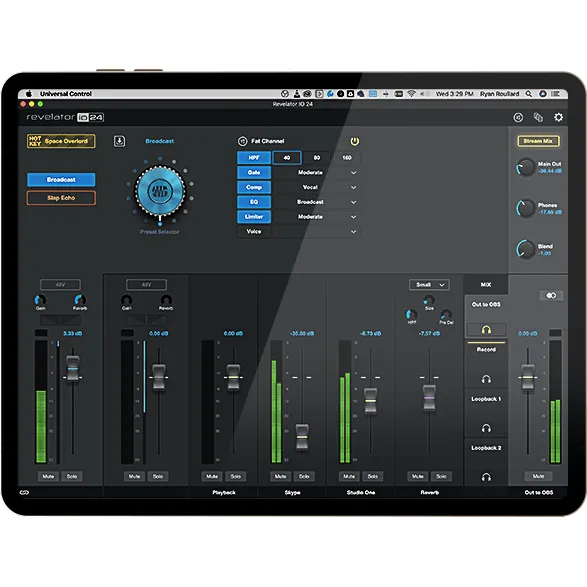Click the Main Out volume knob
The height and width of the screenshot is (587, 587).
(526, 167)
